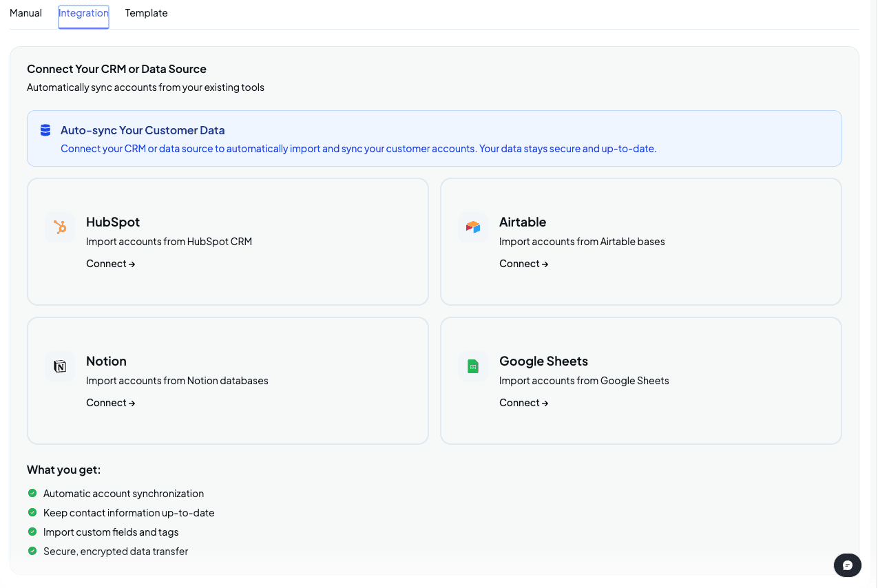Connect the Airtable integration

click(523, 263)
